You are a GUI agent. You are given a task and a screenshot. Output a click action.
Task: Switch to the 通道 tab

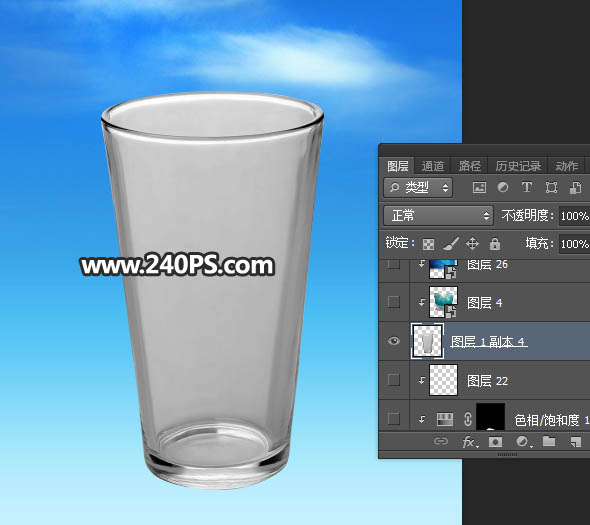(433, 166)
